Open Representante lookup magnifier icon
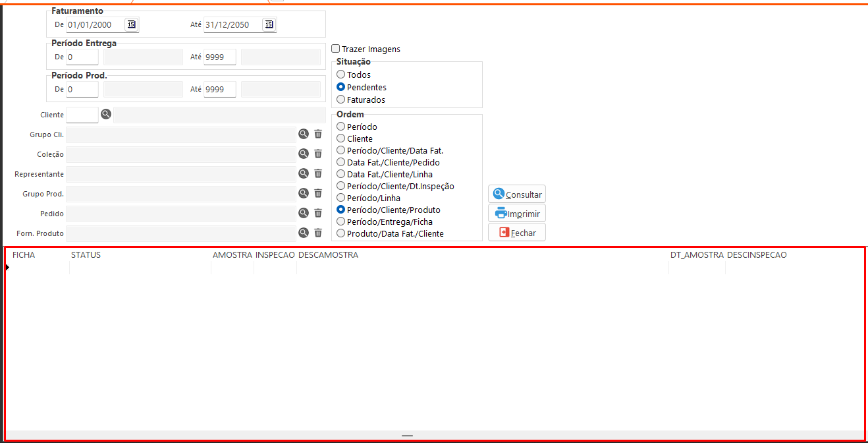Screen dimensions: 868x443 (304, 173)
